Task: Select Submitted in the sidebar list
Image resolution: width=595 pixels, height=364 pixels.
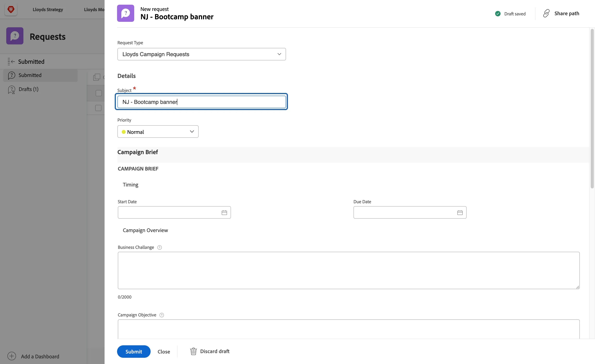Action: pos(40,75)
